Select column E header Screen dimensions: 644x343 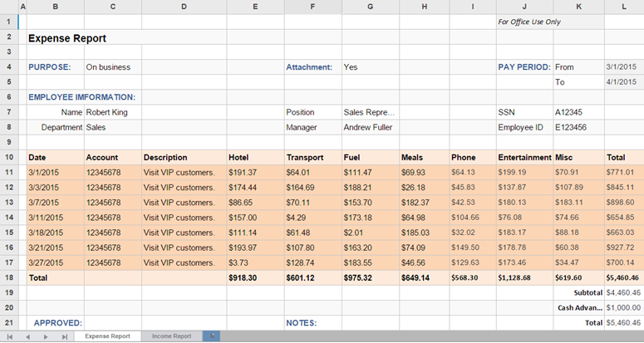coord(254,7)
